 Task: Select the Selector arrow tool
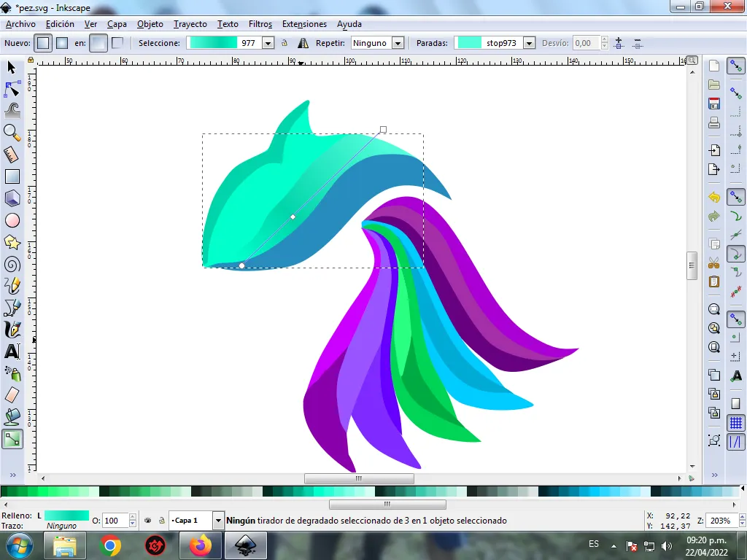pos(12,68)
